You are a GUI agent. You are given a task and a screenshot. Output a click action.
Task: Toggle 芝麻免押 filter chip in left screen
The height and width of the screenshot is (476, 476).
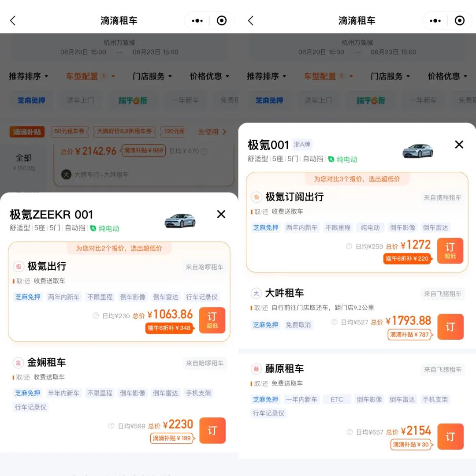pyautogui.click(x=31, y=100)
